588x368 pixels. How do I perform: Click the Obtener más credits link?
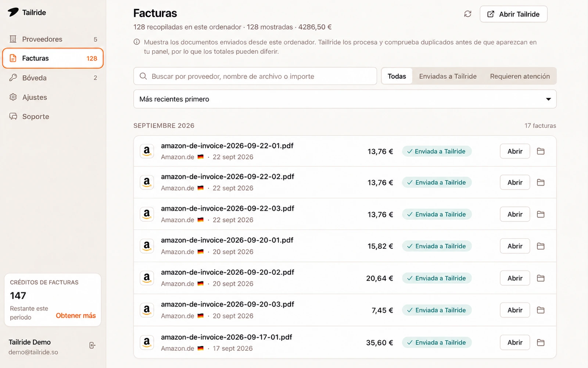76,316
